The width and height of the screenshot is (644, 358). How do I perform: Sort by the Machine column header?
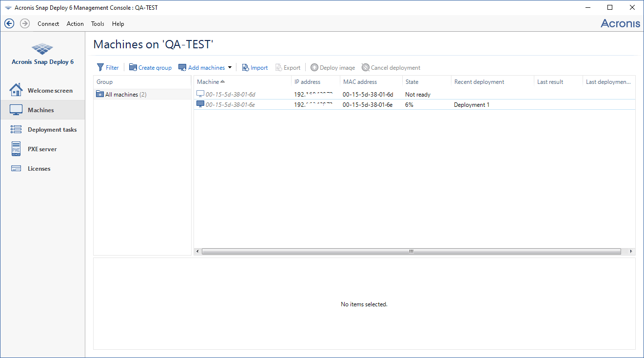(x=208, y=82)
